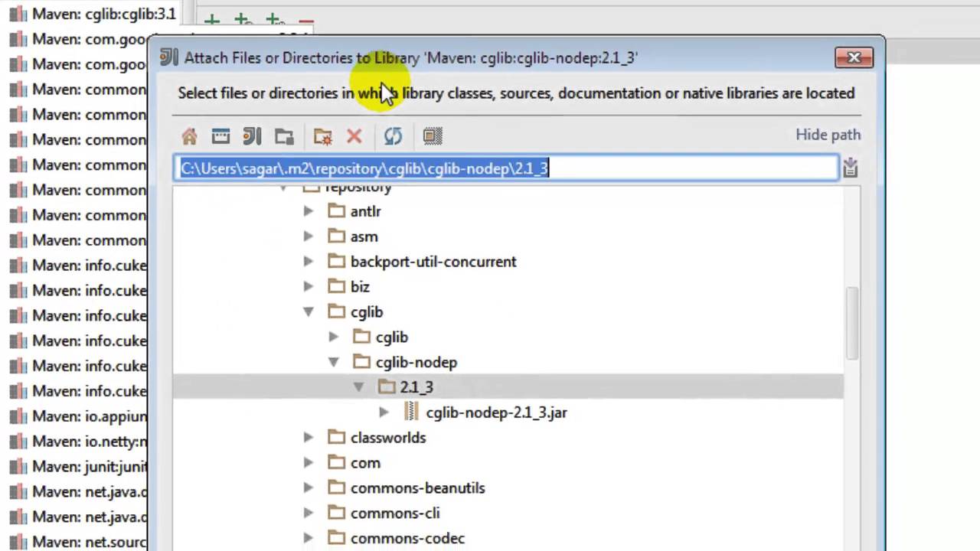The width and height of the screenshot is (980, 551).
Task: Select the 2.1_3 folder row
Action: tap(416, 387)
